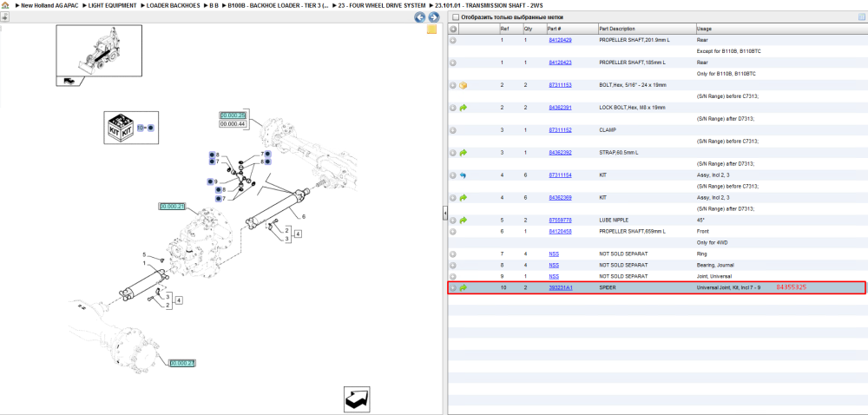This screenshot has width=868, height=415.
Task: Open the column layout icon above the parts table
Action: coord(861,16)
